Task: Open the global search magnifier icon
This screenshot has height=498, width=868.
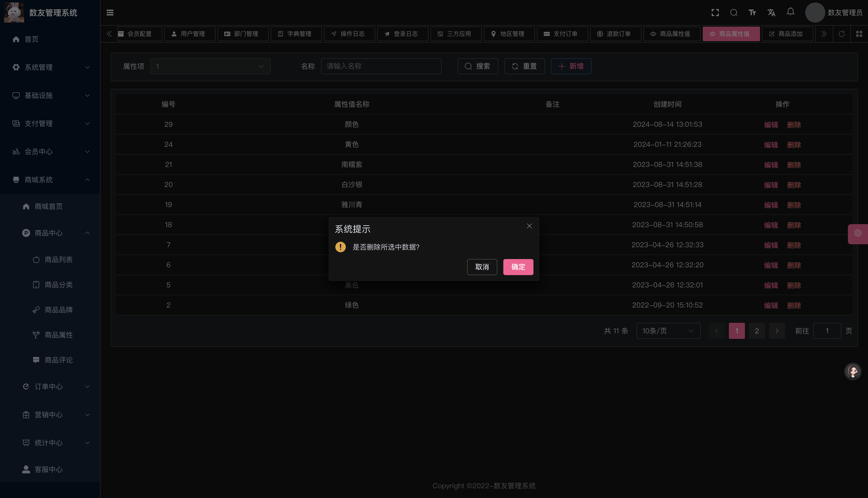Action: click(x=734, y=13)
